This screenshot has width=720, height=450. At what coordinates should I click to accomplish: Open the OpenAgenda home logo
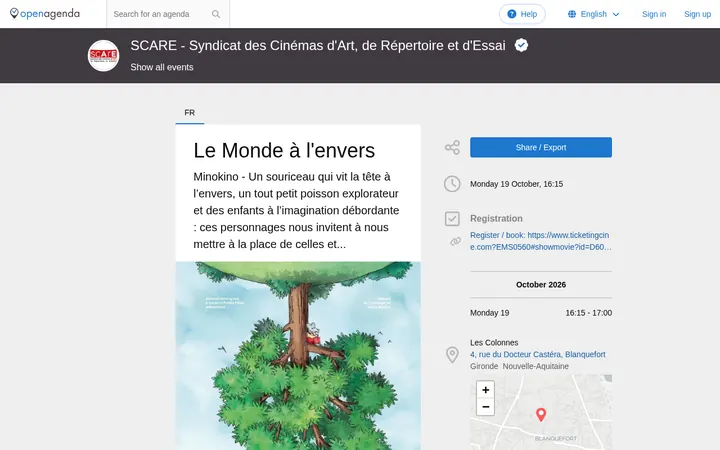click(45, 14)
